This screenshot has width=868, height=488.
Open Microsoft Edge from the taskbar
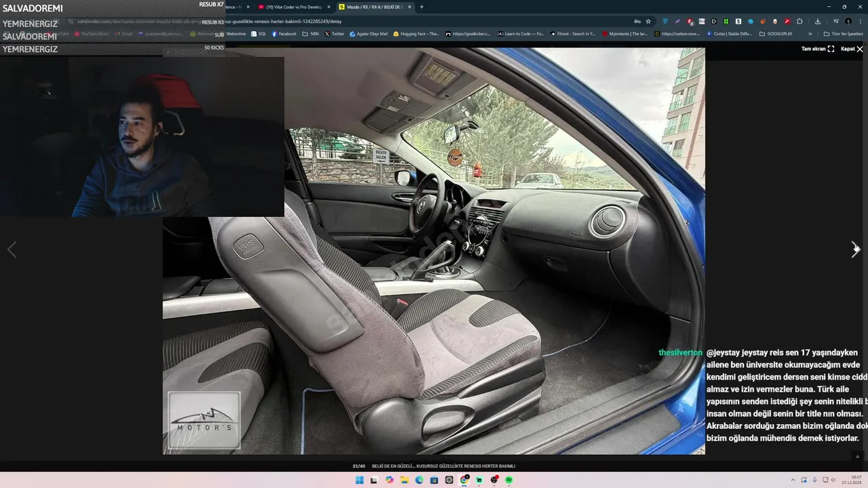(x=419, y=480)
